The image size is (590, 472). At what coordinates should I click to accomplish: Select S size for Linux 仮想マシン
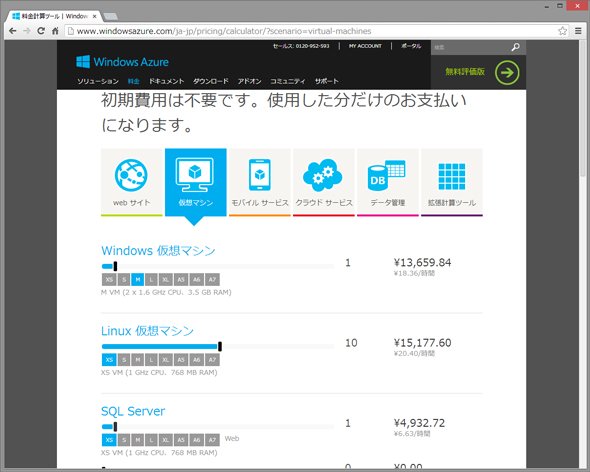click(x=124, y=359)
